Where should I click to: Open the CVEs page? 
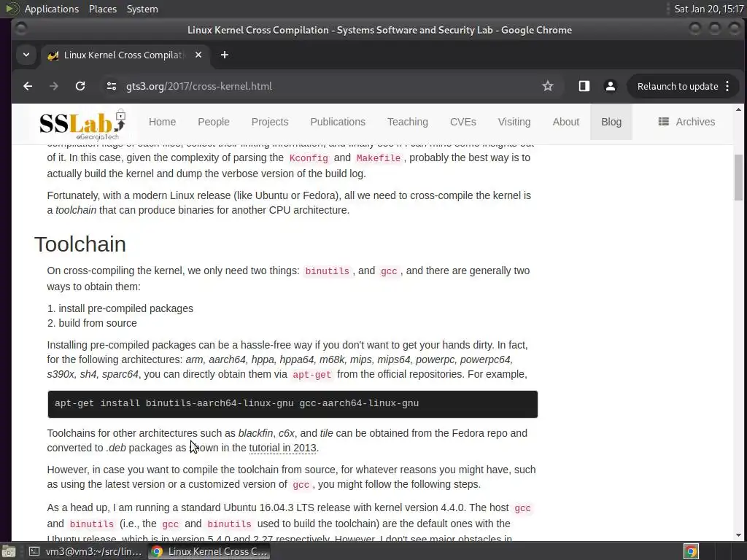tap(463, 122)
